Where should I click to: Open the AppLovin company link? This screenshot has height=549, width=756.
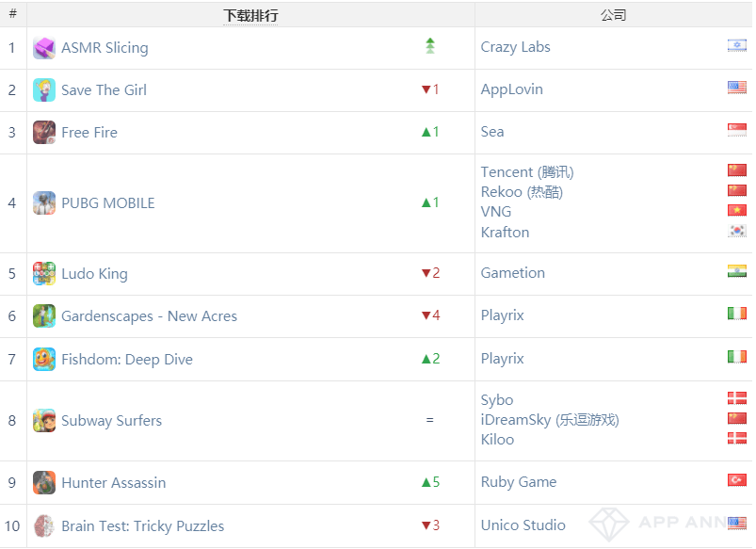pyautogui.click(x=512, y=89)
